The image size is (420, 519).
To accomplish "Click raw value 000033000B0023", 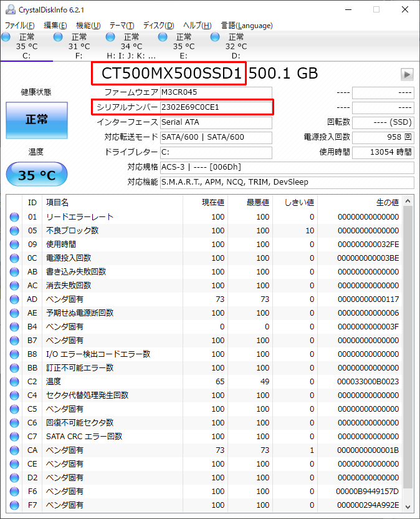I will click(x=368, y=382).
